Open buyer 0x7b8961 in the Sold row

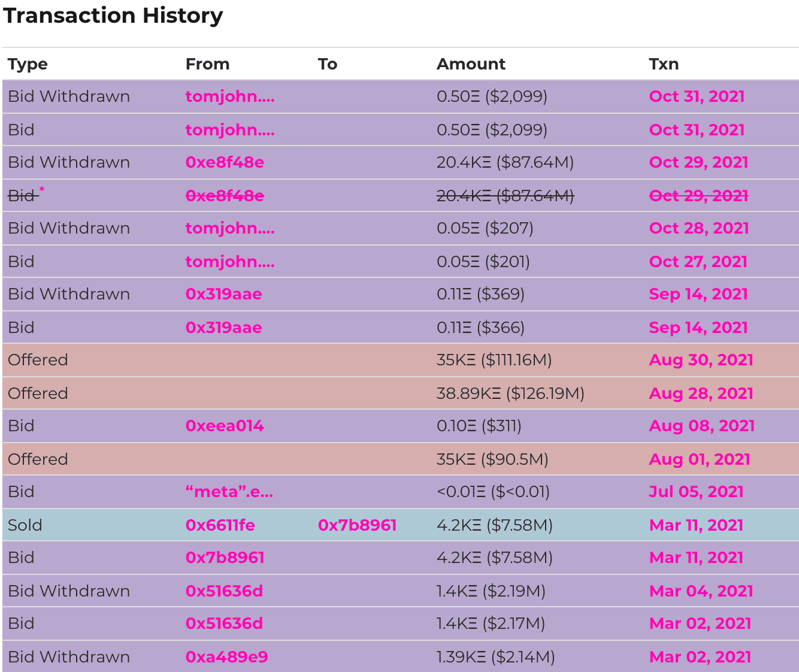pyautogui.click(x=357, y=525)
